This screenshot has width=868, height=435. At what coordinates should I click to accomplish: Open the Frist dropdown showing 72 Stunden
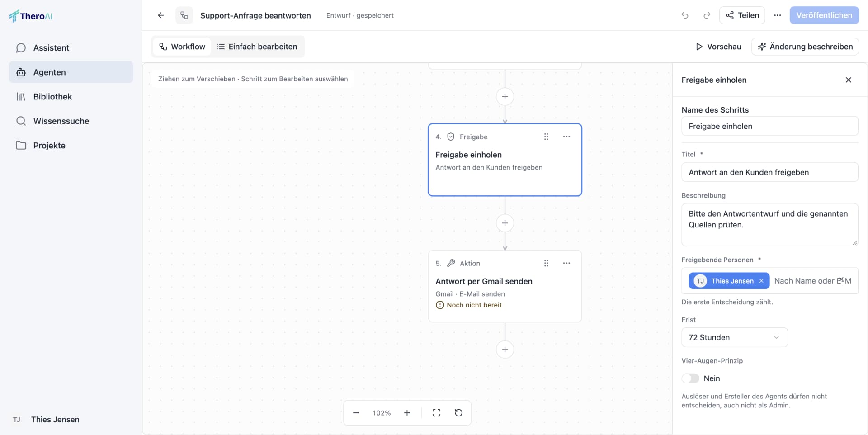[735, 337]
